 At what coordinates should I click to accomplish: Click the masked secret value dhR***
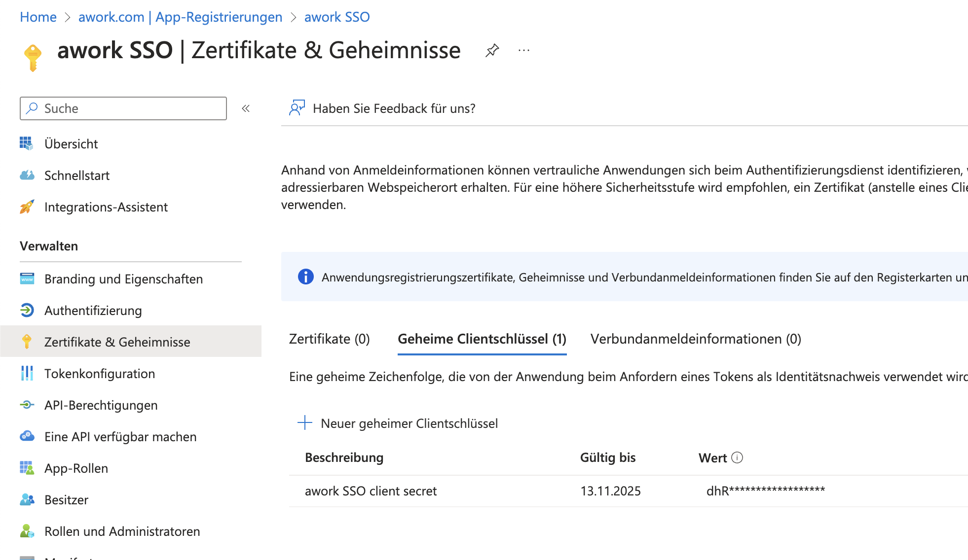coord(766,491)
